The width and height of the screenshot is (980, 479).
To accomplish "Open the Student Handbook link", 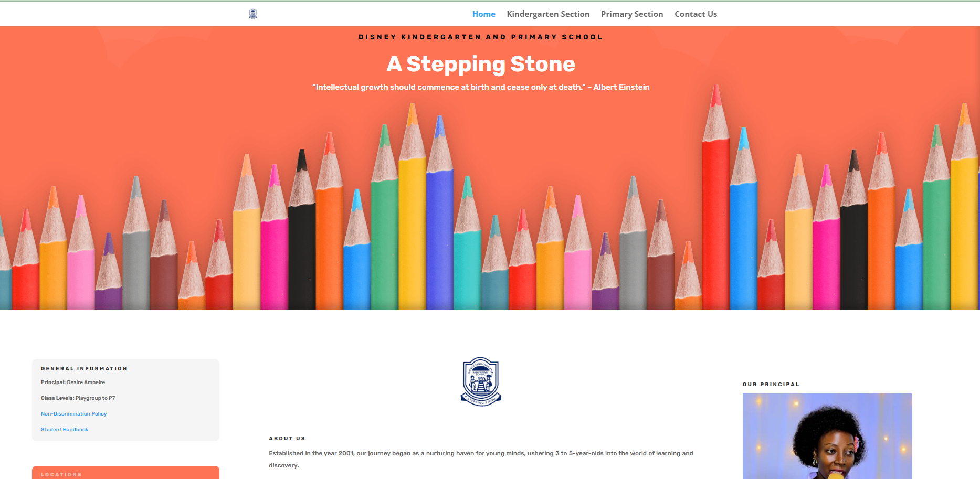I will coord(65,430).
